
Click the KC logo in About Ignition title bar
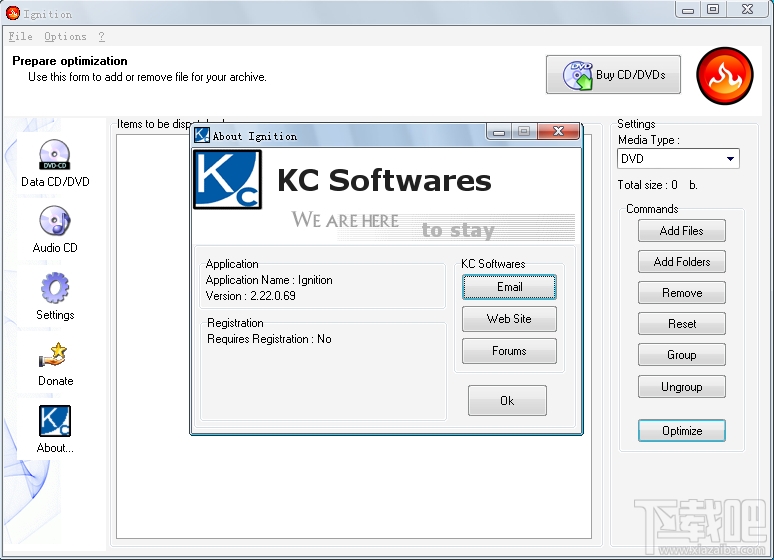201,134
